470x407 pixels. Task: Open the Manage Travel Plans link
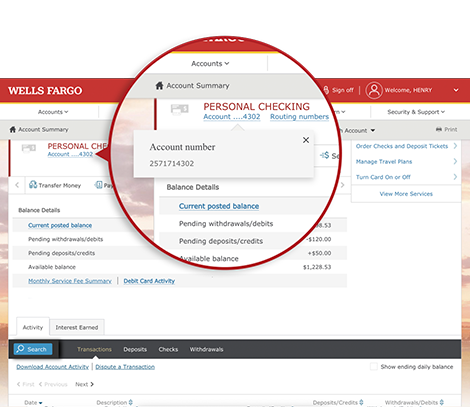tap(384, 162)
